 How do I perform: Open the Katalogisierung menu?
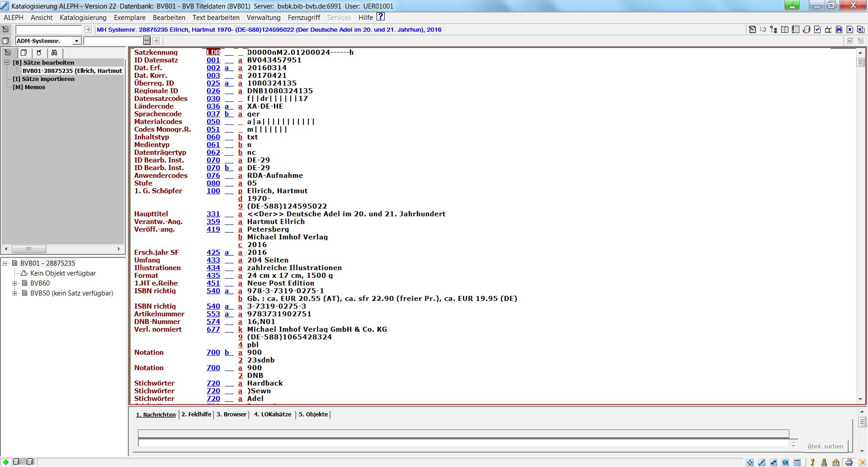point(83,17)
